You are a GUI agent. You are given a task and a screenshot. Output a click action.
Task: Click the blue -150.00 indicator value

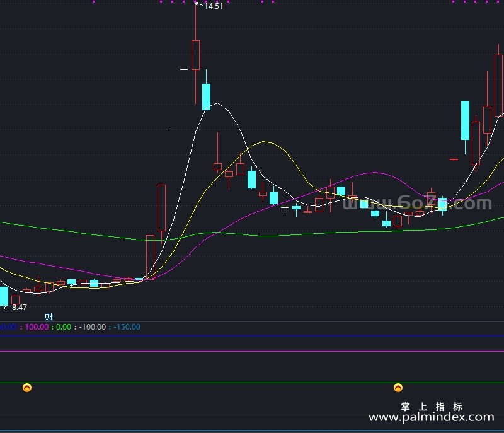tap(127, 327)
